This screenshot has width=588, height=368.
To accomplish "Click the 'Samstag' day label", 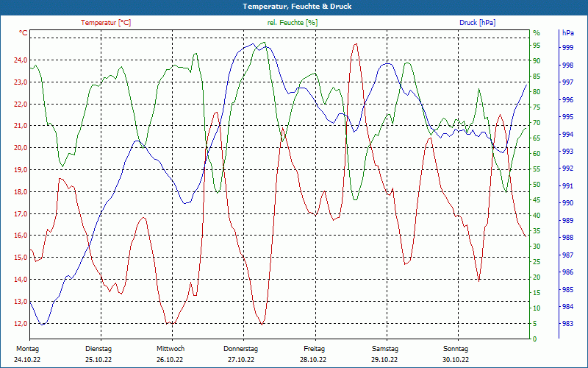I will 385,349.
